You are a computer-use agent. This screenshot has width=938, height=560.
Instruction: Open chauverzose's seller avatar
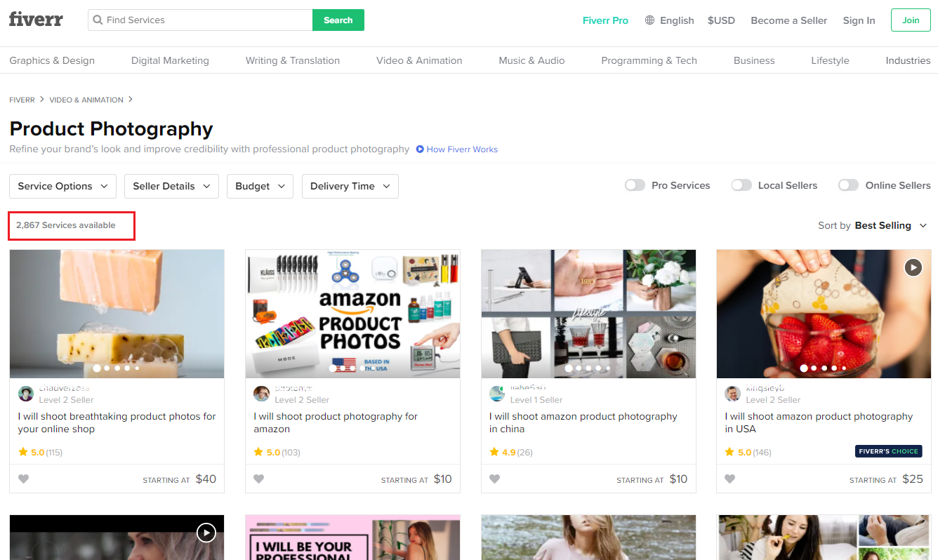pos(26,394)
